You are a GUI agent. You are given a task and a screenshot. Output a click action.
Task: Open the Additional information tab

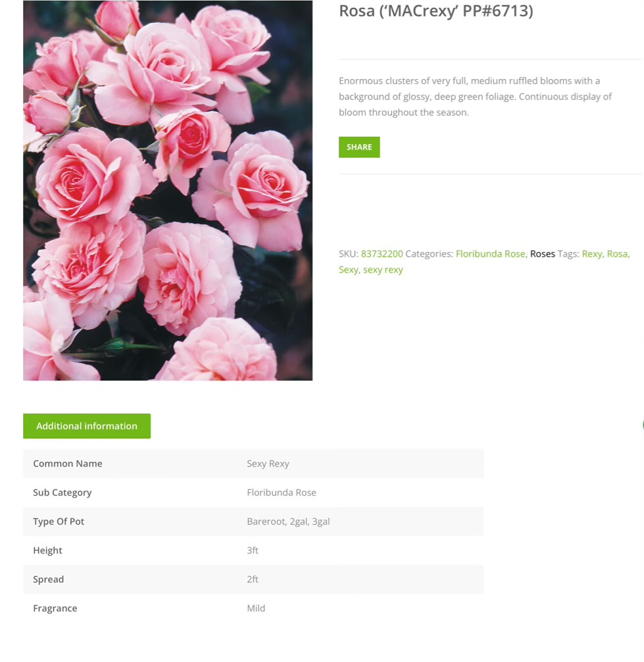tap(87, 426)
